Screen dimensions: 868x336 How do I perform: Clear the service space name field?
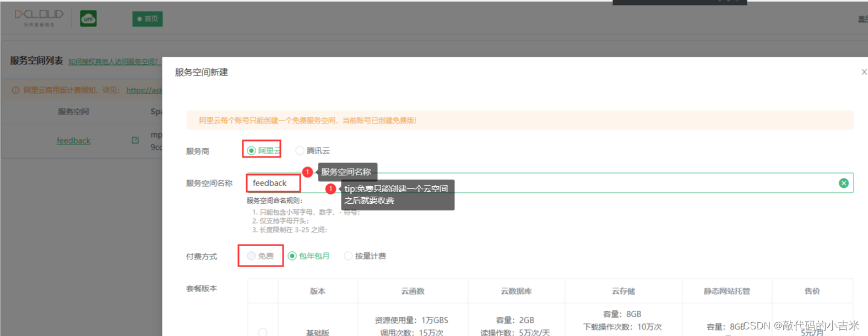(x=843, y=183)
